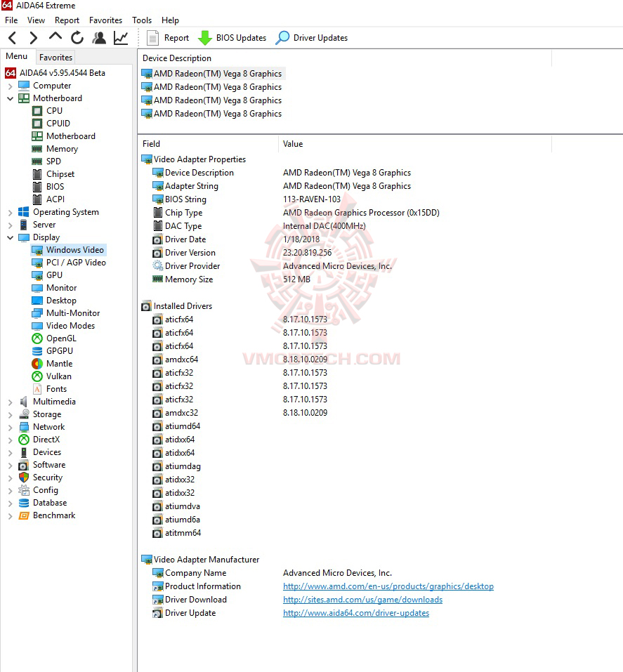
Task: Click the Fonts icon in tree
Action: pyautogui.click(x=37, y=389)
